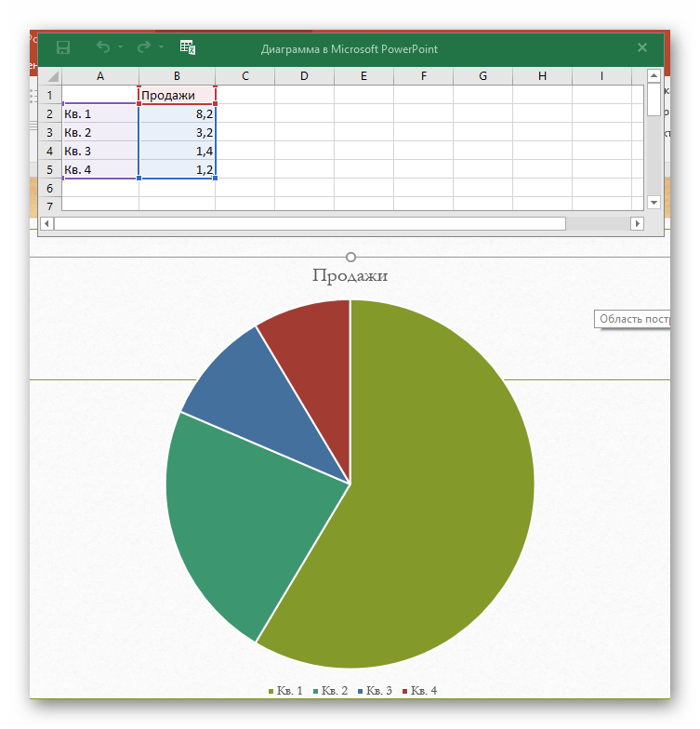Select row 3 header
This screenshot has width=700, height=729.
click(x=50, y=132)
